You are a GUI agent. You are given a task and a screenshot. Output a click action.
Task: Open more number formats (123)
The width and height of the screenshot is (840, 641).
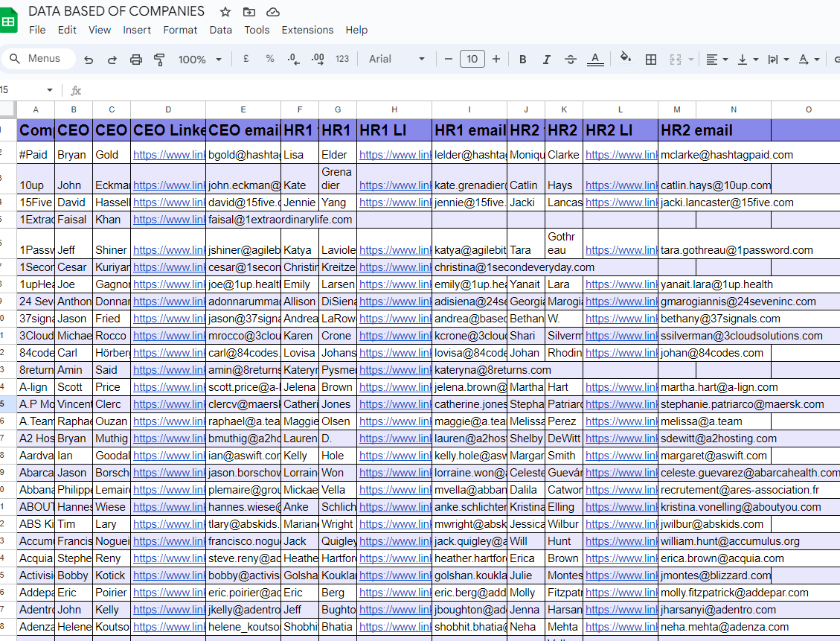(342, 59)
